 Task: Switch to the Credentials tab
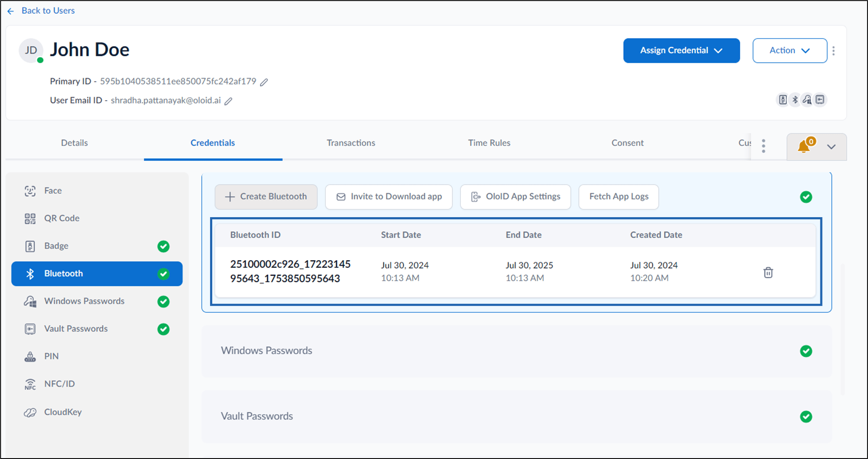pyautogui.click(x=213, y=143)
